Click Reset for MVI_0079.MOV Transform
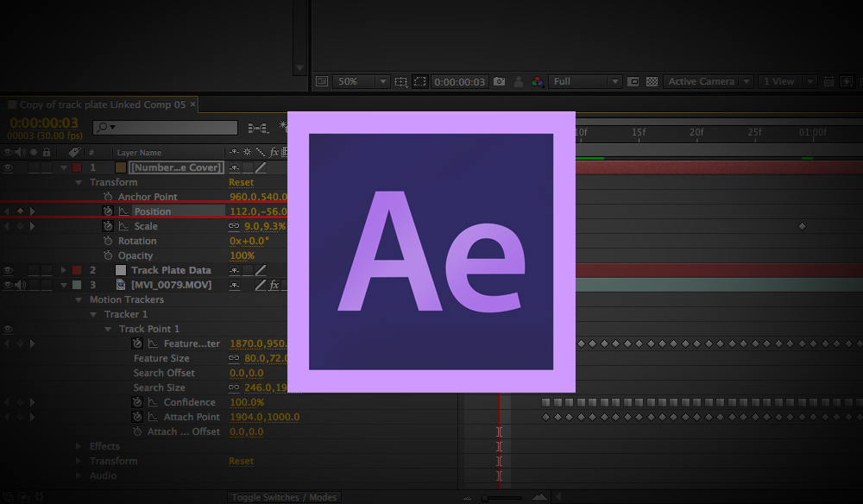 coord(241,461)
